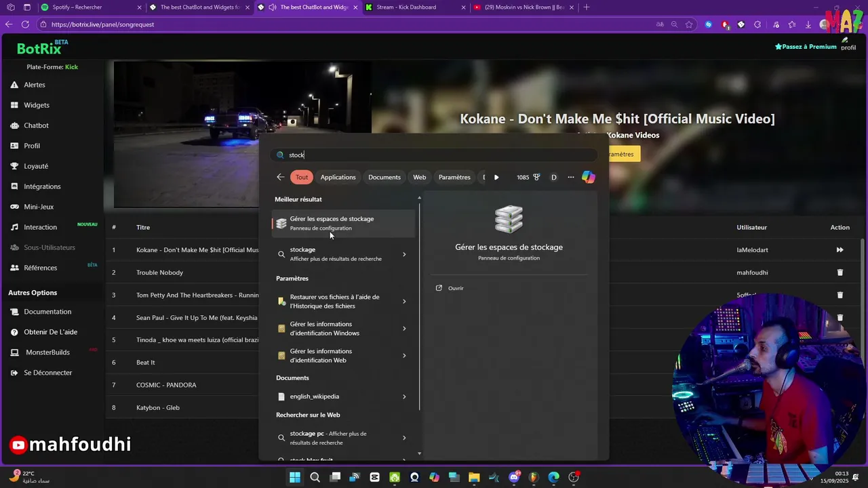Open Discord from the taskbar
Screen dimensions: 868x488
pos(514,477)
